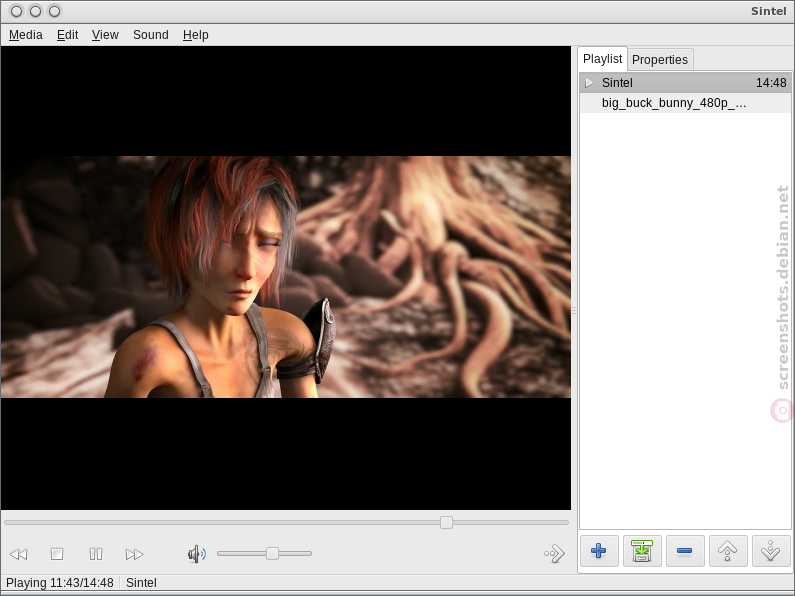The width and height of the screenshot is (795, 596).
Task: Pause the video with the pause button
Action: (96, 554)
